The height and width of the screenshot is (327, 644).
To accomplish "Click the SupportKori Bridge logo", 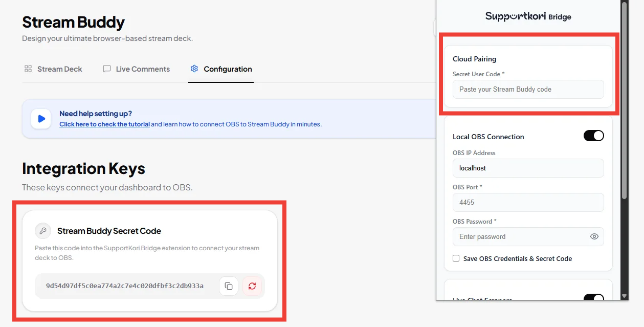I will [x=528, y=16].
